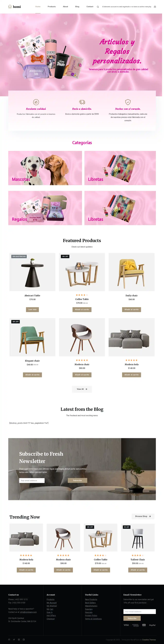Open the Mascotas category image
Viewport: 164px width, 644px height.
[x=45, y=168]
